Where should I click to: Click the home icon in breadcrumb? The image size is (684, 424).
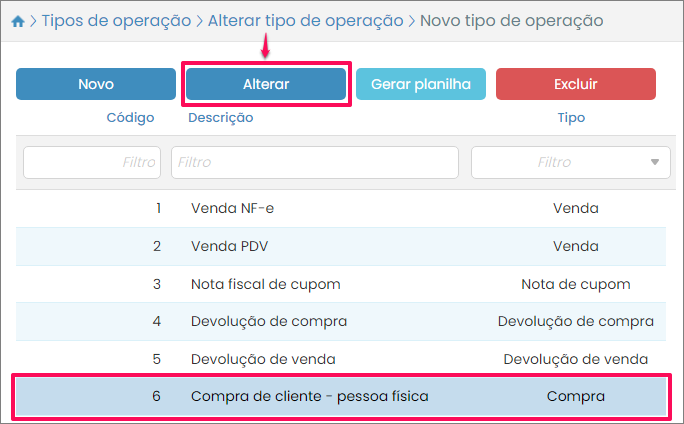click(x=17, y=20)
